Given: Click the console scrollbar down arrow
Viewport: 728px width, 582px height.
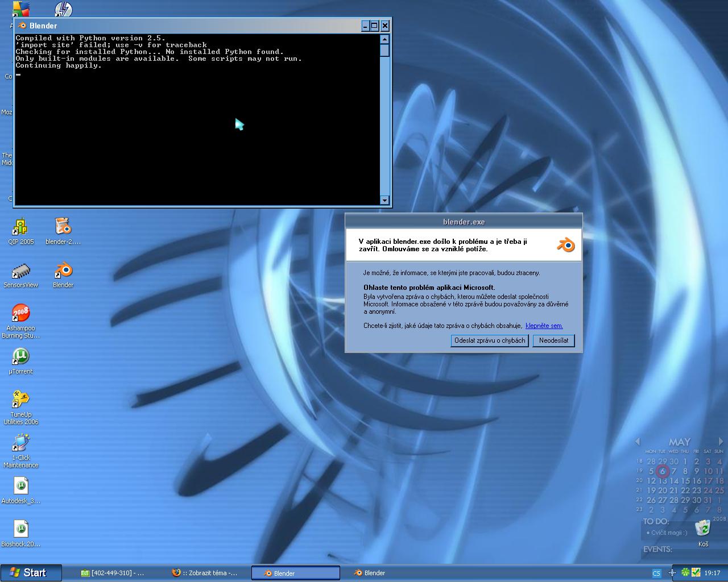Looking at the screenshot, I should [385, 200].
